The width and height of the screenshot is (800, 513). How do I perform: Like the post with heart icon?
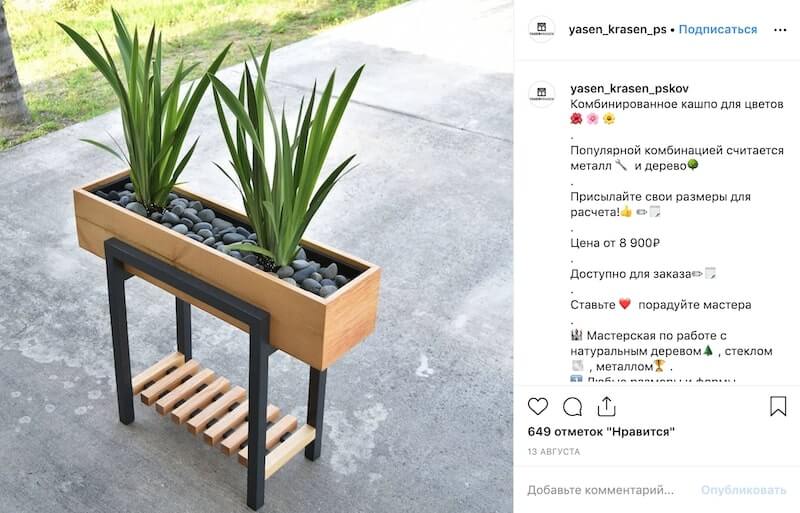tap(538, 407)
